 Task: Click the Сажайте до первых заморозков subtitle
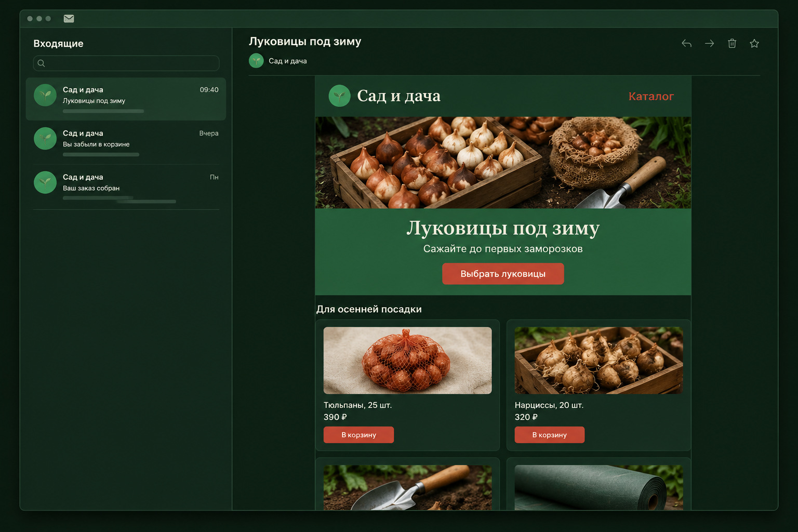click(503, 249)
